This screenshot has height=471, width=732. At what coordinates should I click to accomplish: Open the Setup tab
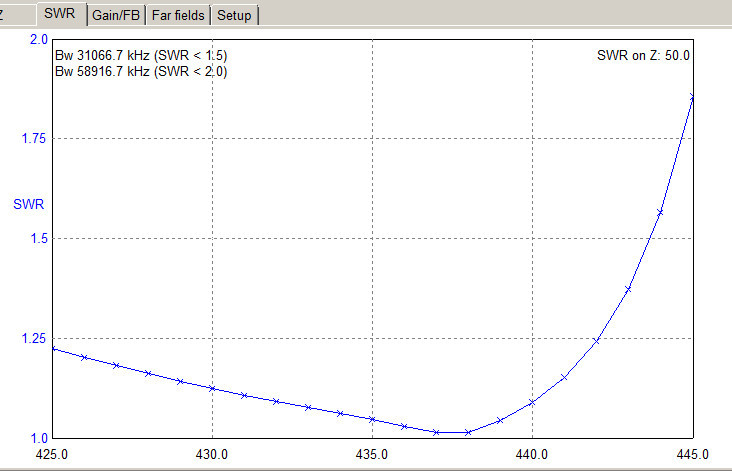pos(234,15)
